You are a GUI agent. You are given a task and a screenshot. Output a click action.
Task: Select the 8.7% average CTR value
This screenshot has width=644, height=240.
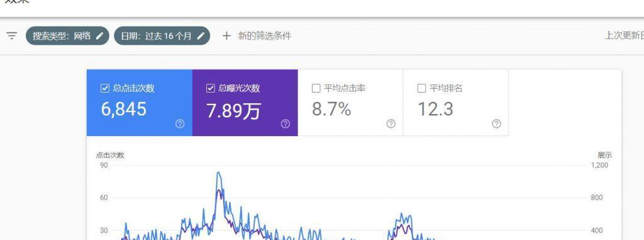click(331, 110)
